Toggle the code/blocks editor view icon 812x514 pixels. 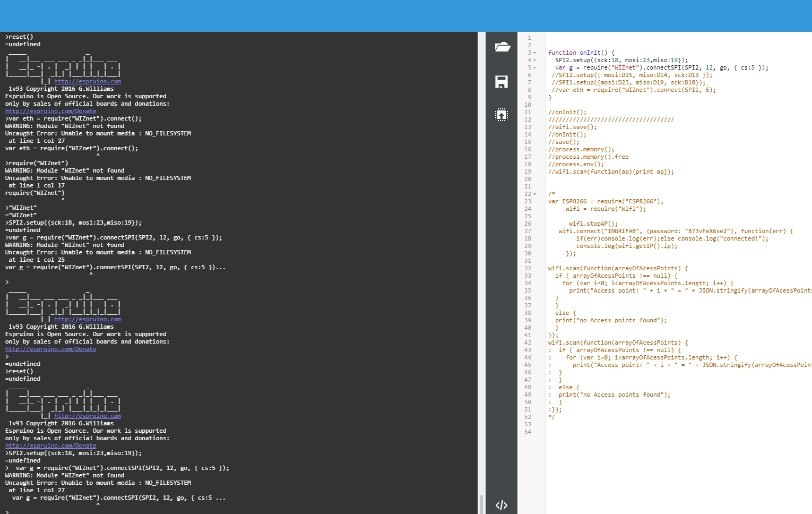point(502,505)
